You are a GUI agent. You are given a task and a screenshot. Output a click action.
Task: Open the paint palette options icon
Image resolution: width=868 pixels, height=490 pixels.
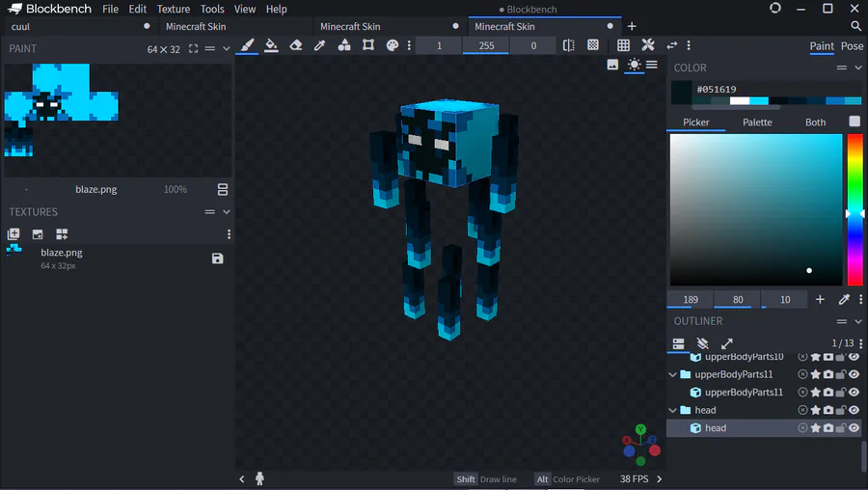393,45
